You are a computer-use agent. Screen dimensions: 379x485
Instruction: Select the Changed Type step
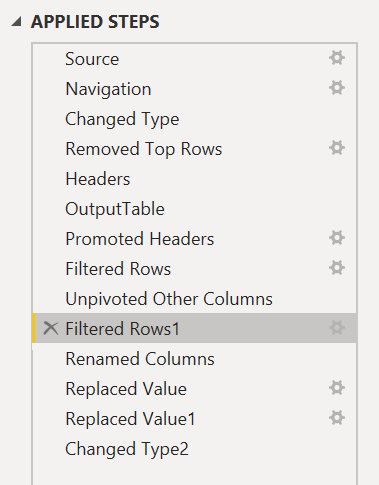194,119
